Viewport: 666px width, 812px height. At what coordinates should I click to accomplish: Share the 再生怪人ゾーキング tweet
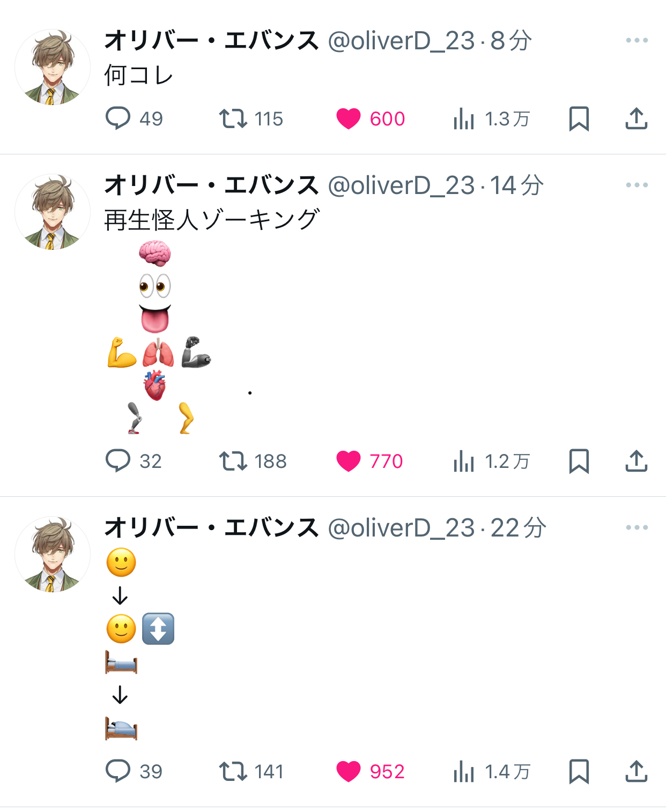(x=637, y=461)
